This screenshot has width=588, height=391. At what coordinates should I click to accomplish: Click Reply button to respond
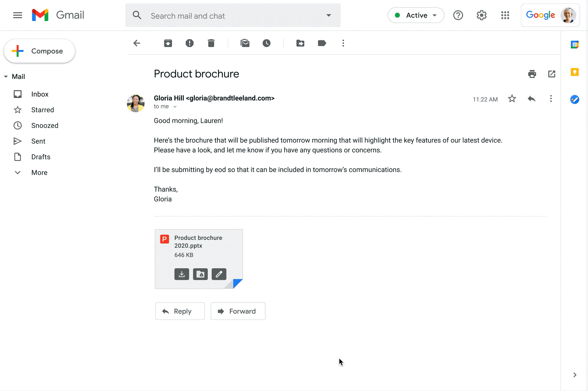click(180, 311)
